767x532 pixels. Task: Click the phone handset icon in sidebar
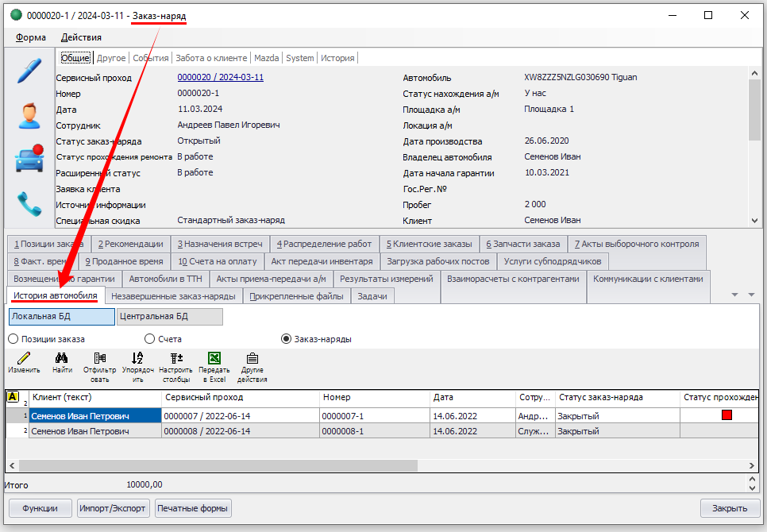[29, 204]
